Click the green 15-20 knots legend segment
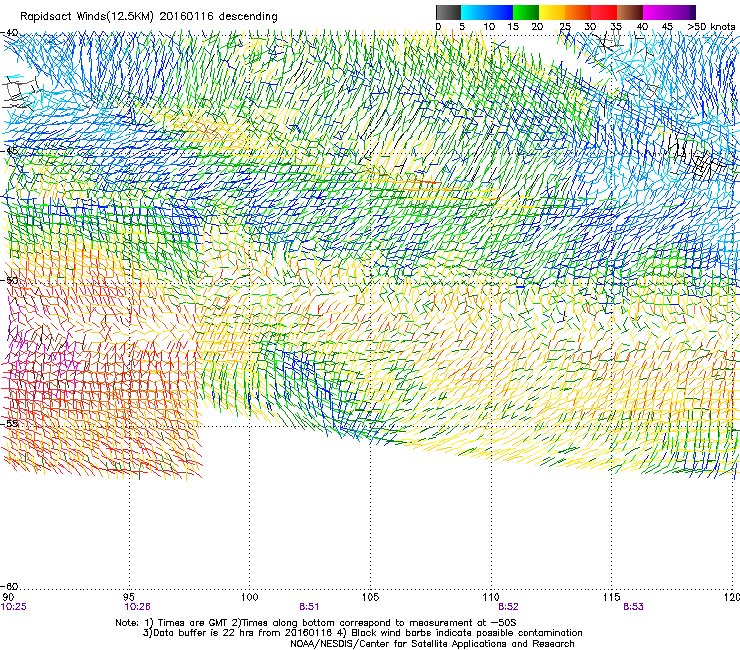Viewport: 740px width, 650px height. pyautogui.click(x=526, y=12)
